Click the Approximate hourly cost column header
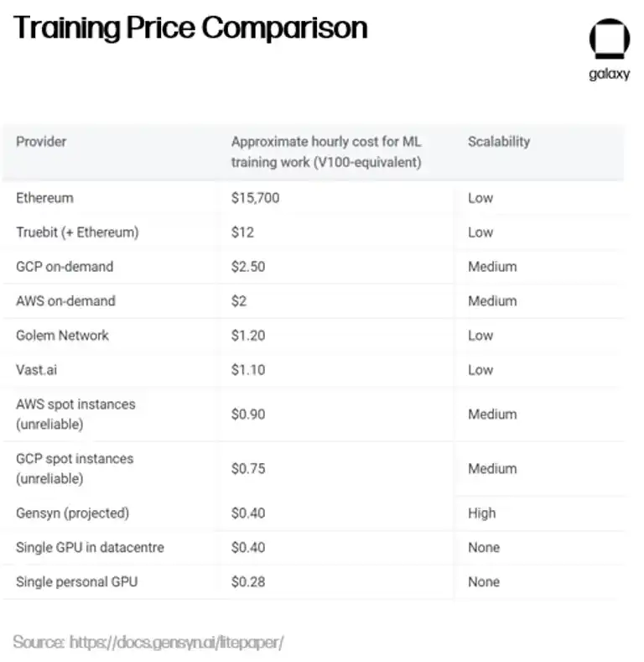 (326, 151)
